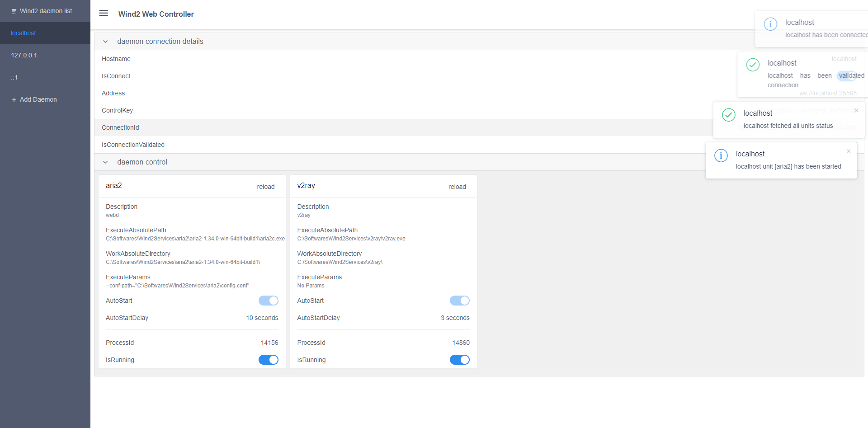Click v2ray ProcessId value 14860

point(461,343)
